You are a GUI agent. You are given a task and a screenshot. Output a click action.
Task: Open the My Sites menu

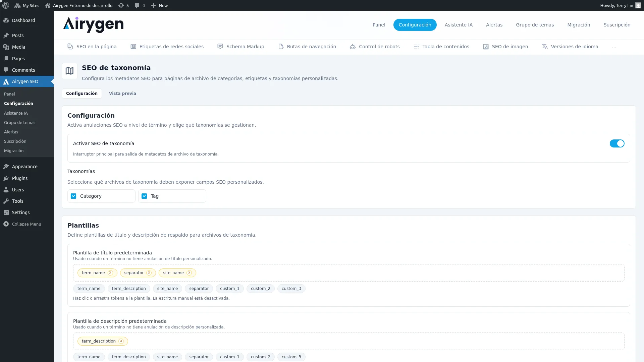coord(27,5)
